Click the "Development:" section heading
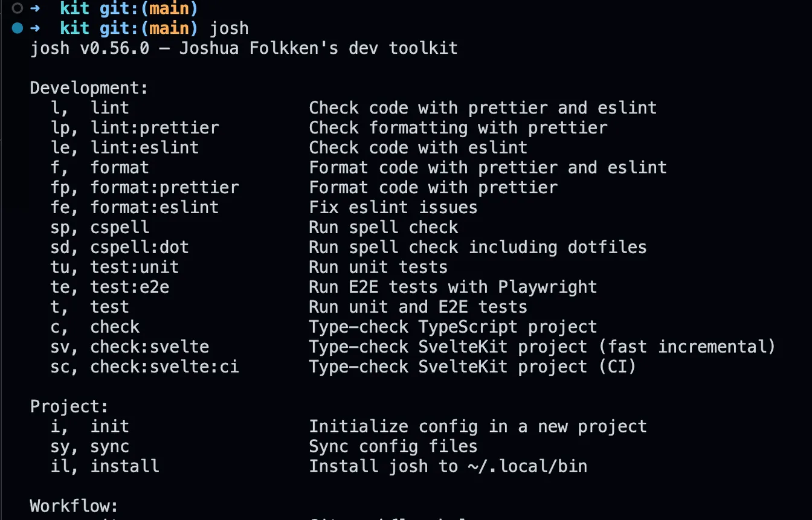The width and height of the screenshot is (812, 520). [89, 88]
